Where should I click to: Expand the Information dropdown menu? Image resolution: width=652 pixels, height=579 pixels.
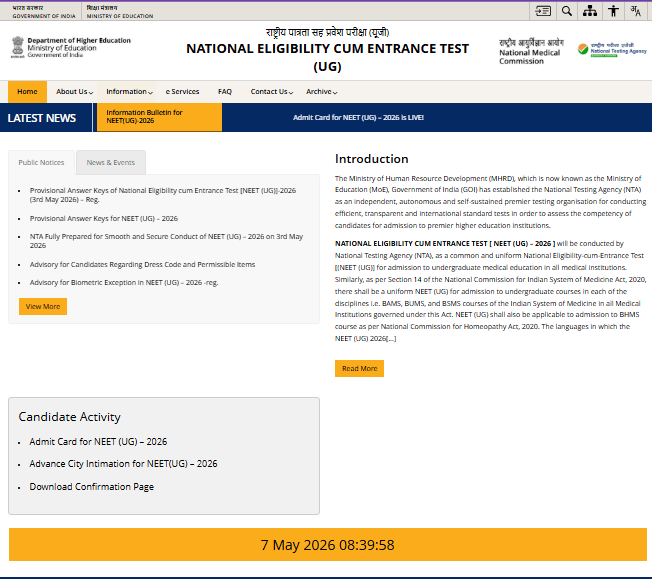(129, 92)
